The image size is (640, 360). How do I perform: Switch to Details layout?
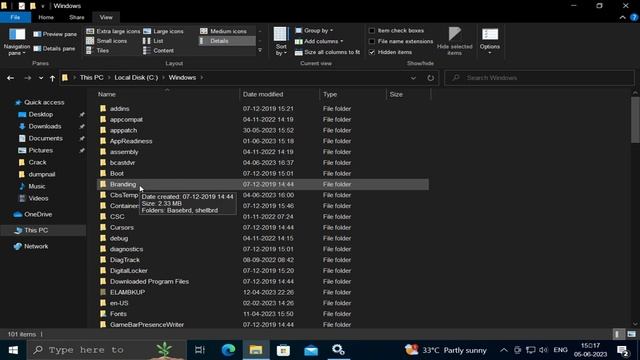coord(227,41)
